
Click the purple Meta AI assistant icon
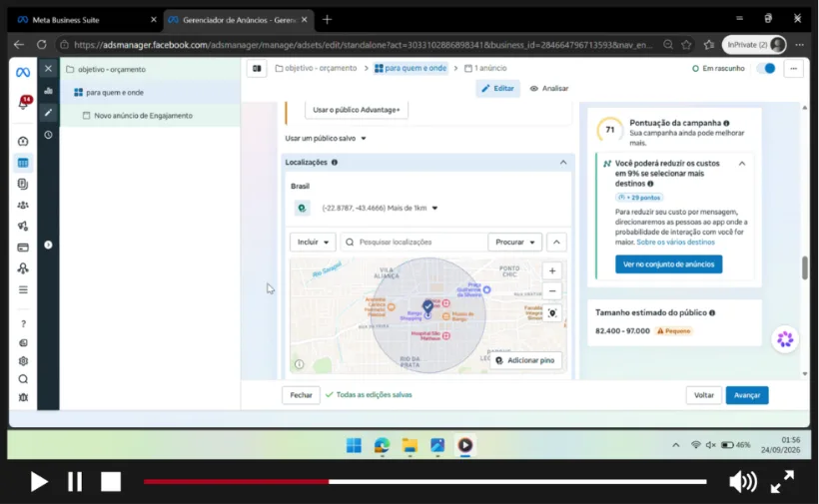point(785,339)
